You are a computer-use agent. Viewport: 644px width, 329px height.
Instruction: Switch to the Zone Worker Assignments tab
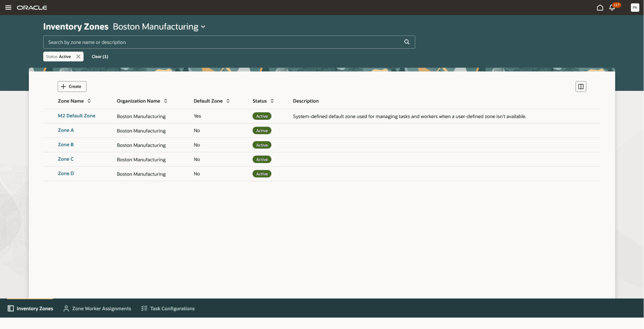point(101,308)
